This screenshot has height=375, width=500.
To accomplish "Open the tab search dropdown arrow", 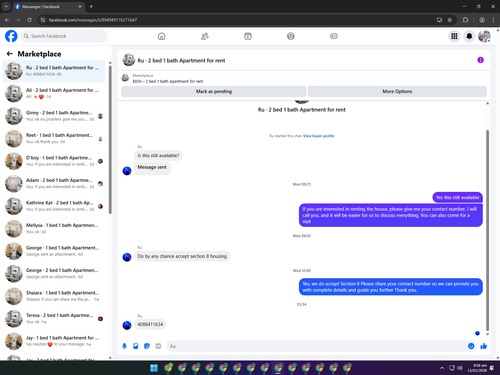I will tap(6, 6).
